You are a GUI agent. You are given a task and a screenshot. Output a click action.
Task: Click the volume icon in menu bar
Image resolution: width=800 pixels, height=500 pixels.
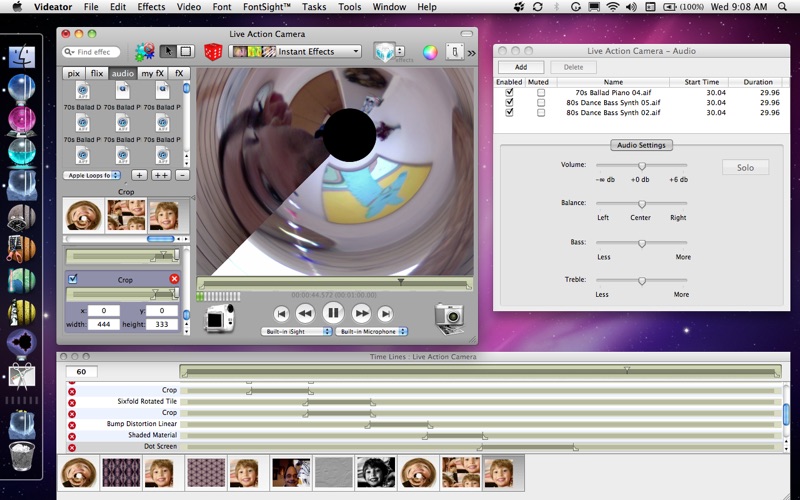[x=631, y=7]
